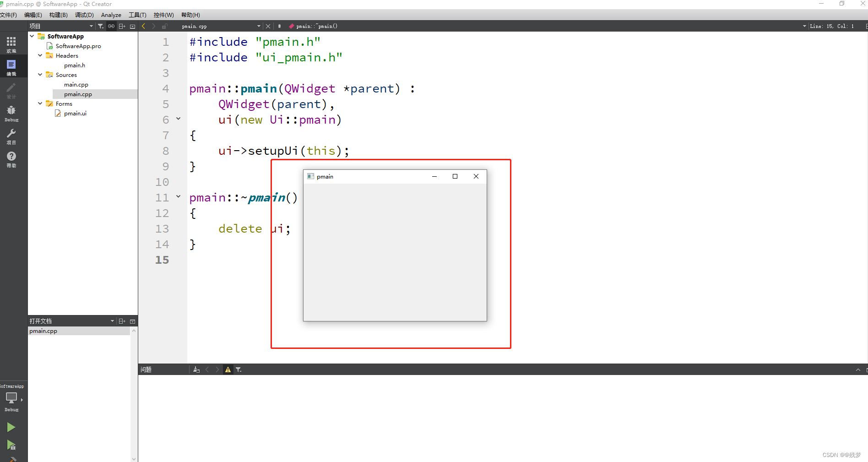The height and width of the screenshot is (462, 868).
Task: Split the Projects side panel
Action: click(122, 26)
